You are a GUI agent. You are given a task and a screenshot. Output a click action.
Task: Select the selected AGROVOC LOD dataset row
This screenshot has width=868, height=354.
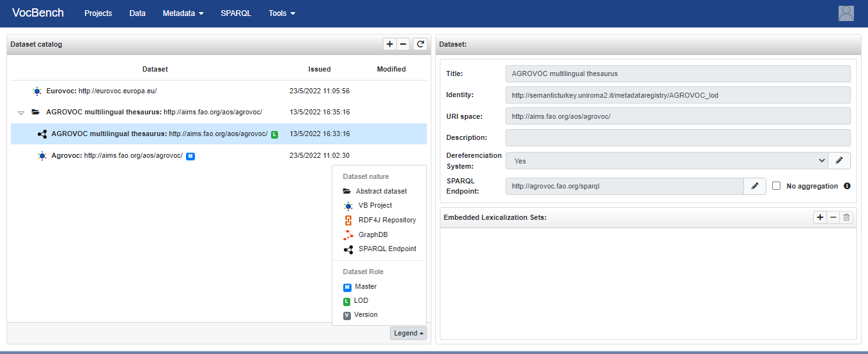pyautogui.click(x=219, y=134)
